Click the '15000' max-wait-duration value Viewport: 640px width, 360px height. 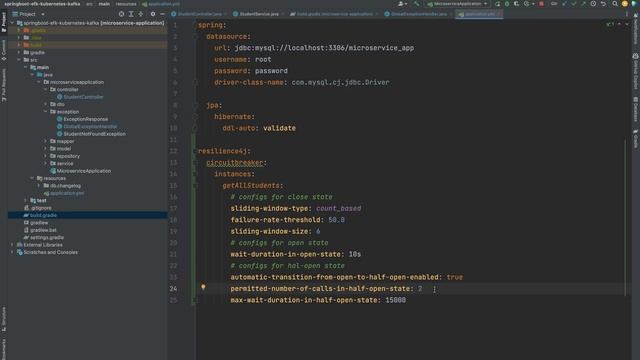pos(396,300)
